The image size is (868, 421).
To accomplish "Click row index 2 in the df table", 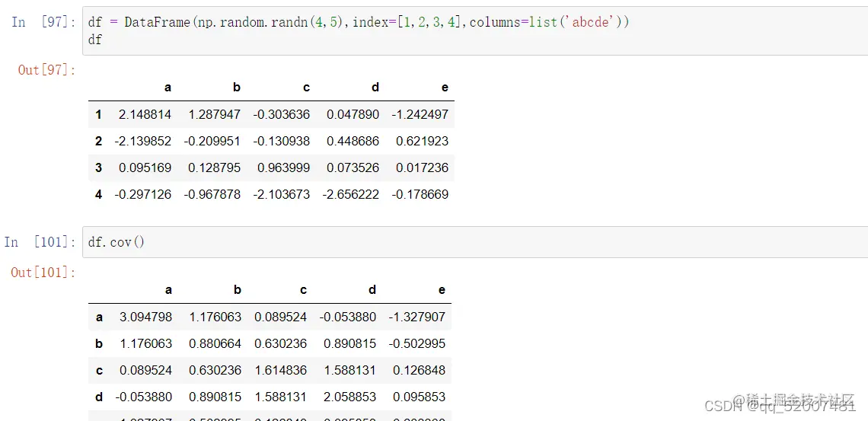I will click(98, 141).
